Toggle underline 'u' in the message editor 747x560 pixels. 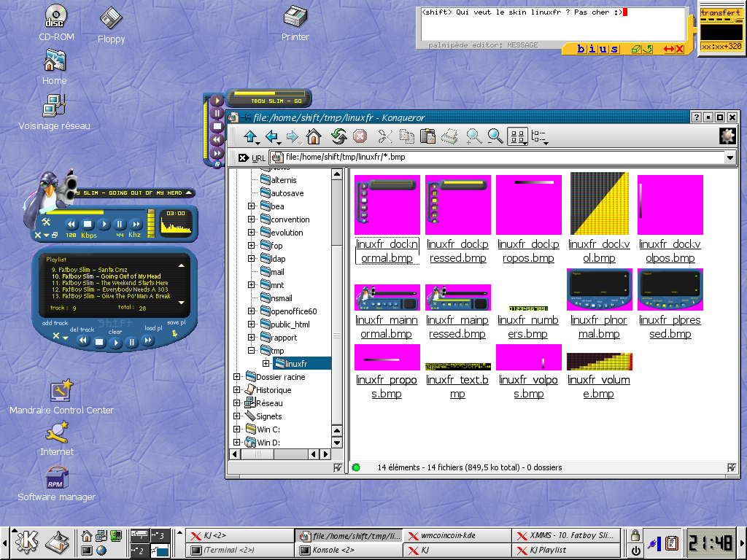coord(603,49)
